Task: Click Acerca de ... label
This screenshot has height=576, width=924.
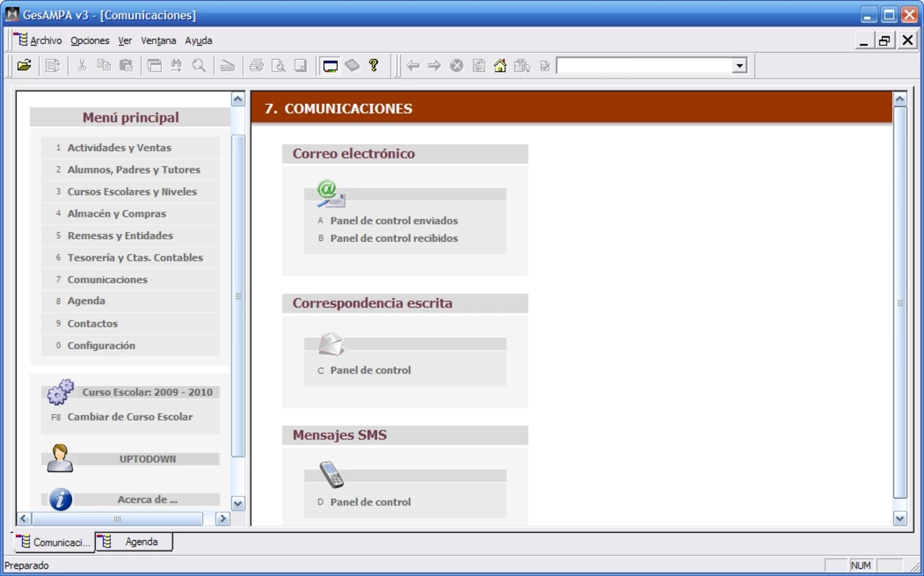Action: tap(148, 499)
